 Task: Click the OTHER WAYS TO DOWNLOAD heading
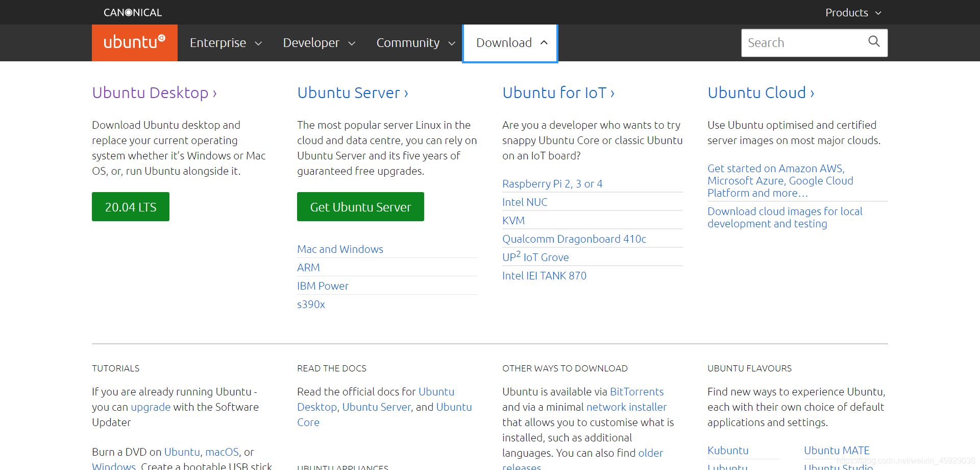[565, 368]
